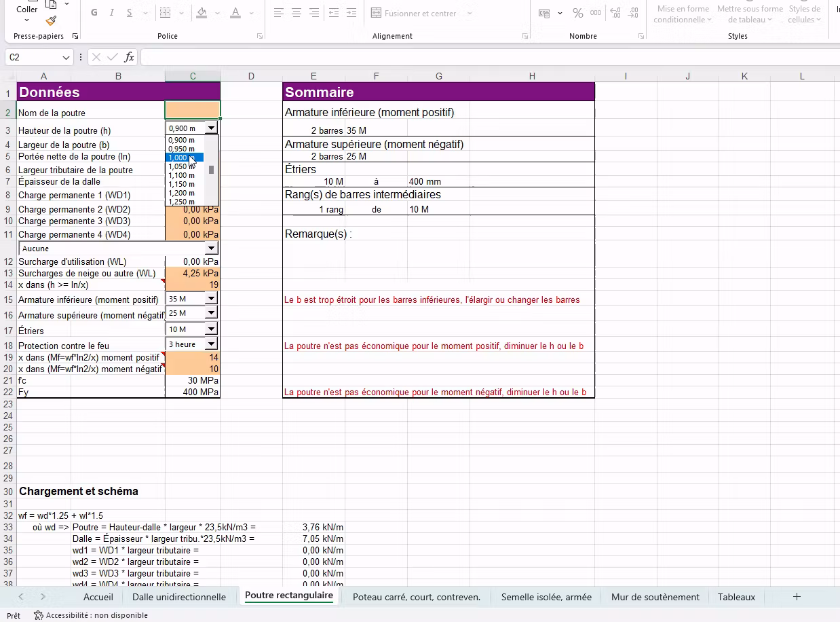Switch to Semelle isolée, armée tab
This screenshot has width=840, height=622.
pyautogui.click(x=546, y=597)
